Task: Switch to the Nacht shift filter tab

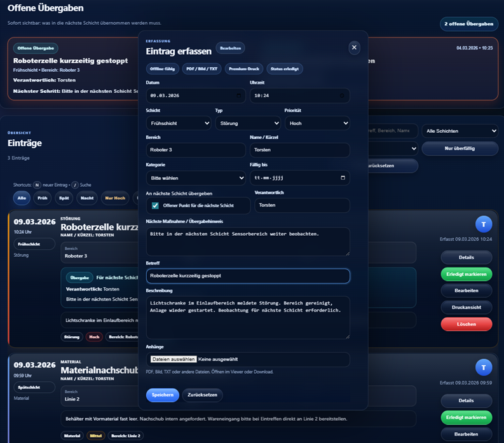Action: [87, 198]
